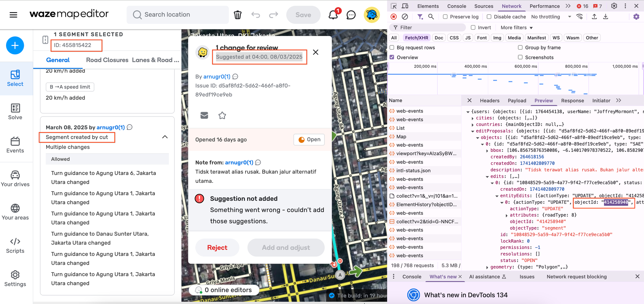
Task: Select ElementHistory request row
Action: point(424,205)
